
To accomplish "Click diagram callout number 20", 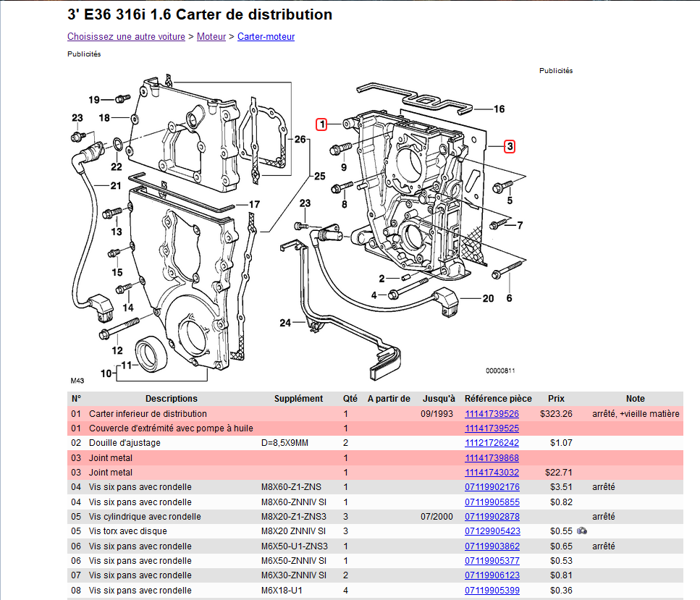I will click(488, 298).
